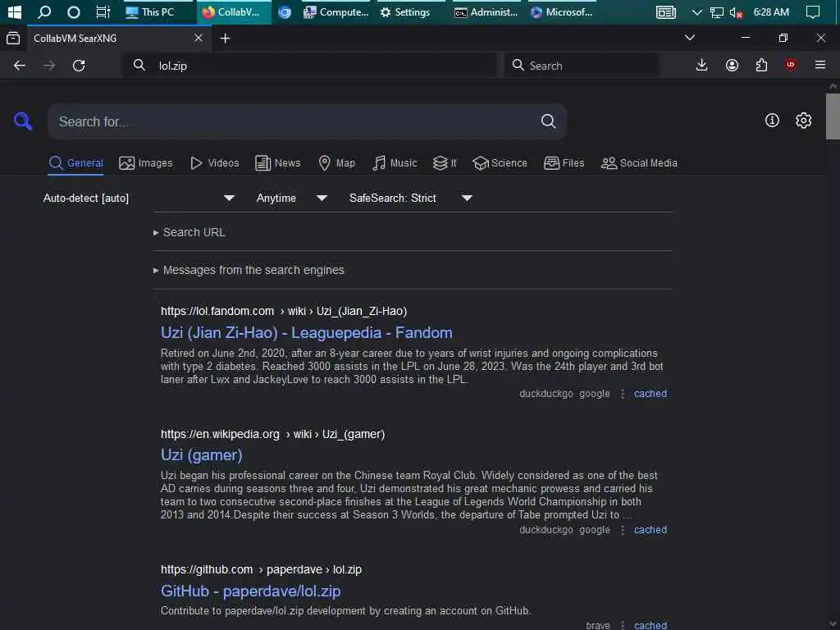Open the news and interests taskbar icon
The height and width of the screenshot is (630, 840).
click(666, 11)
